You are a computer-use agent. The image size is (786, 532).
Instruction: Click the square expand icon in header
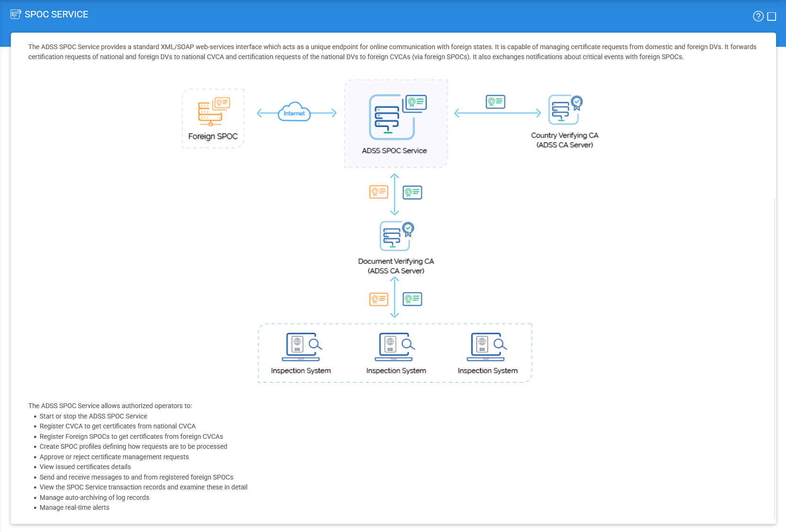772,17
